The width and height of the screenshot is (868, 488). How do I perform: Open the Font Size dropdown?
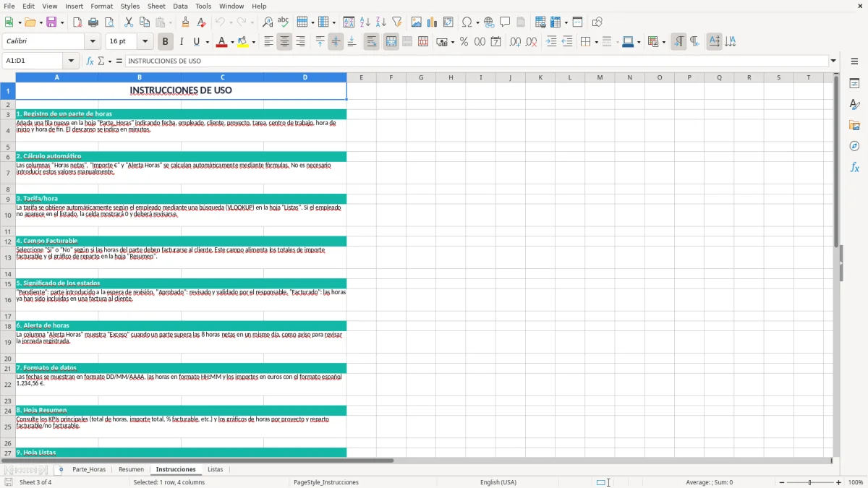coord(145,42)
